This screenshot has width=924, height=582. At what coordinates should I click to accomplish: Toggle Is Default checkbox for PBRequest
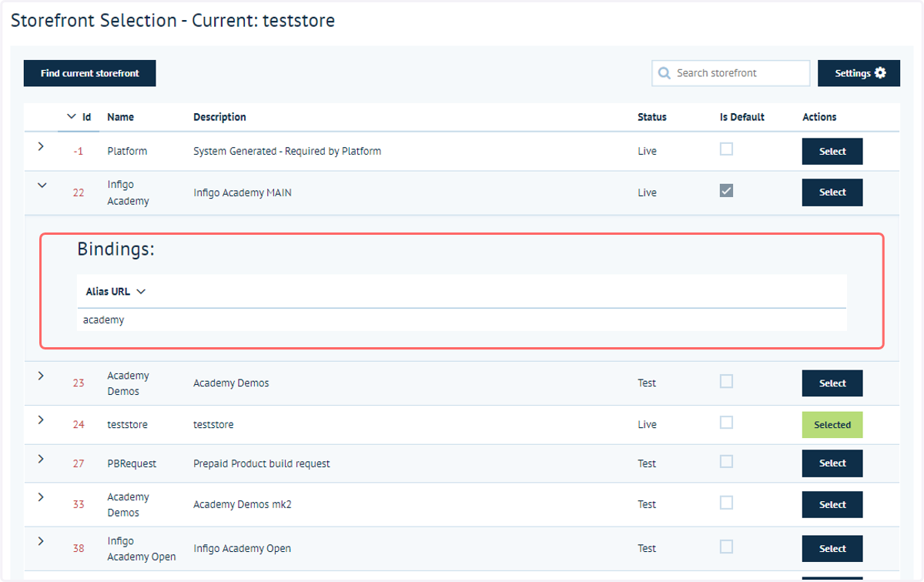point(726,461)
